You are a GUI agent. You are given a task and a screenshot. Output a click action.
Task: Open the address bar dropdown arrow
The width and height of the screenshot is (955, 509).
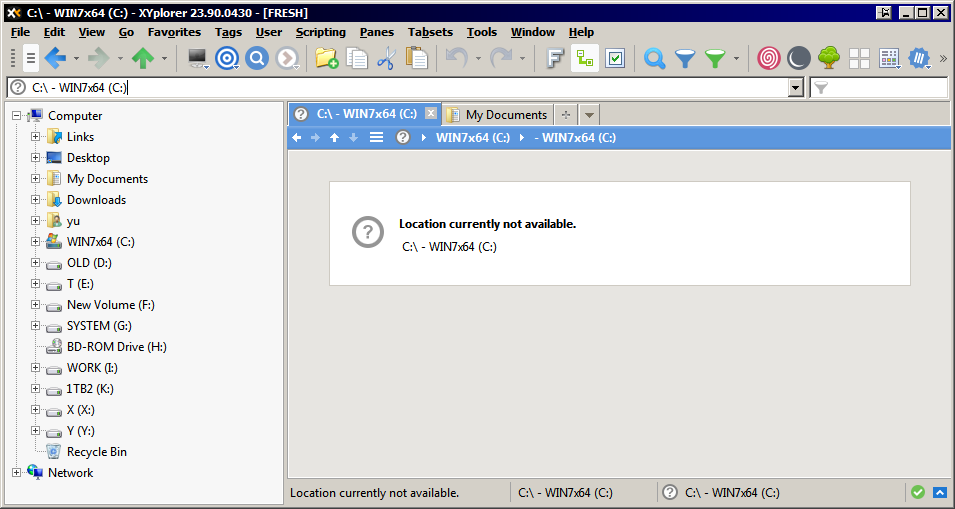coord(795,88)
